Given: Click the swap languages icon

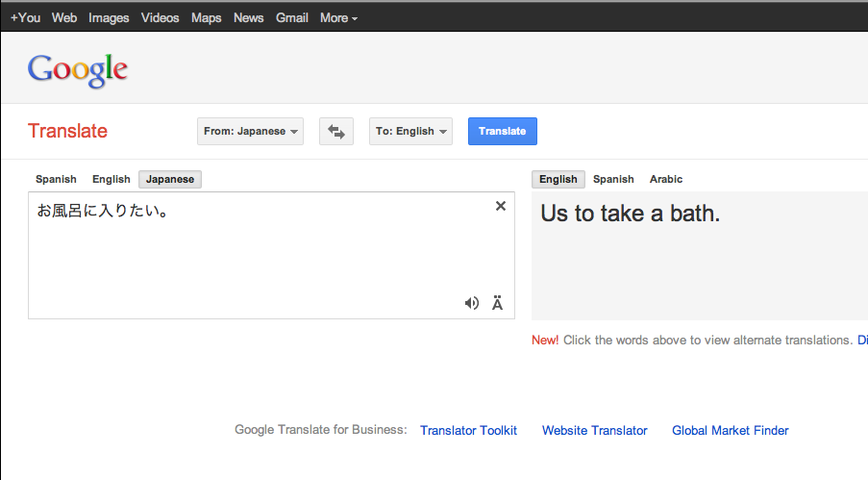Looking at the screenshot, I should 336,132.
